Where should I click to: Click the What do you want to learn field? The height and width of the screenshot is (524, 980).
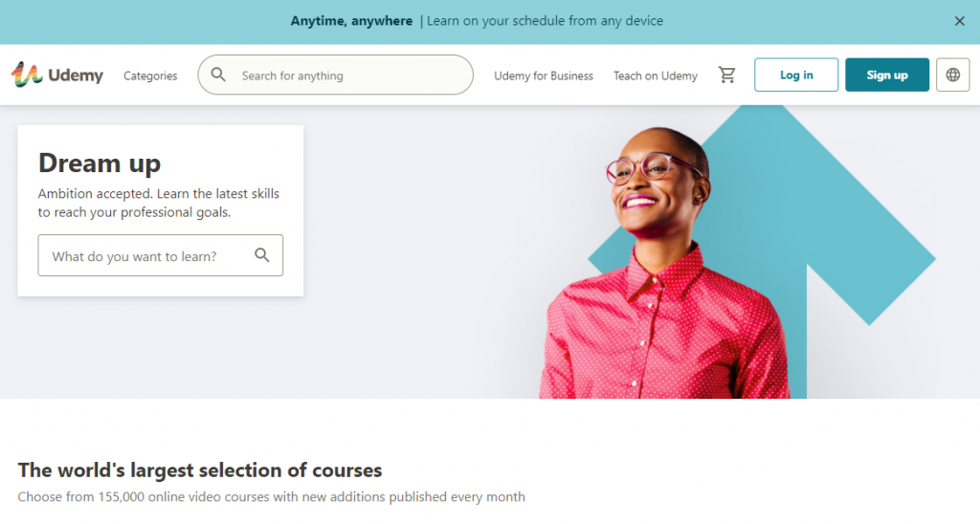click(x=144, y=256)
